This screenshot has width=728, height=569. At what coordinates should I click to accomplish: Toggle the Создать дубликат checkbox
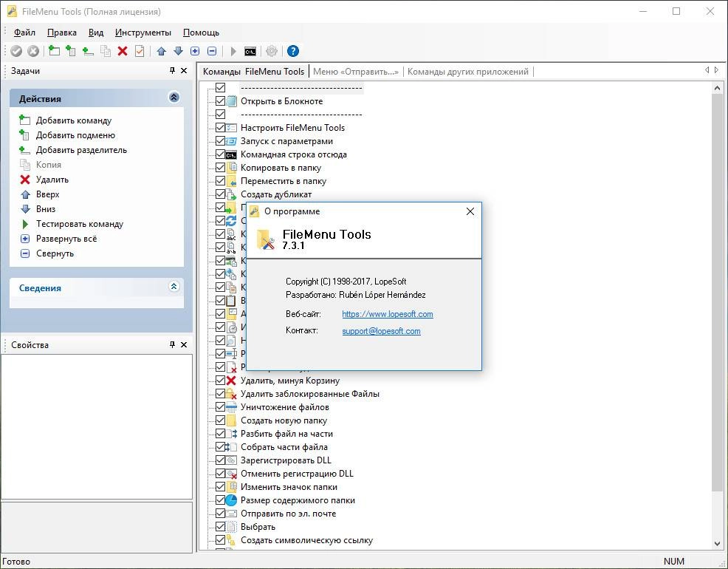point(221,194)
